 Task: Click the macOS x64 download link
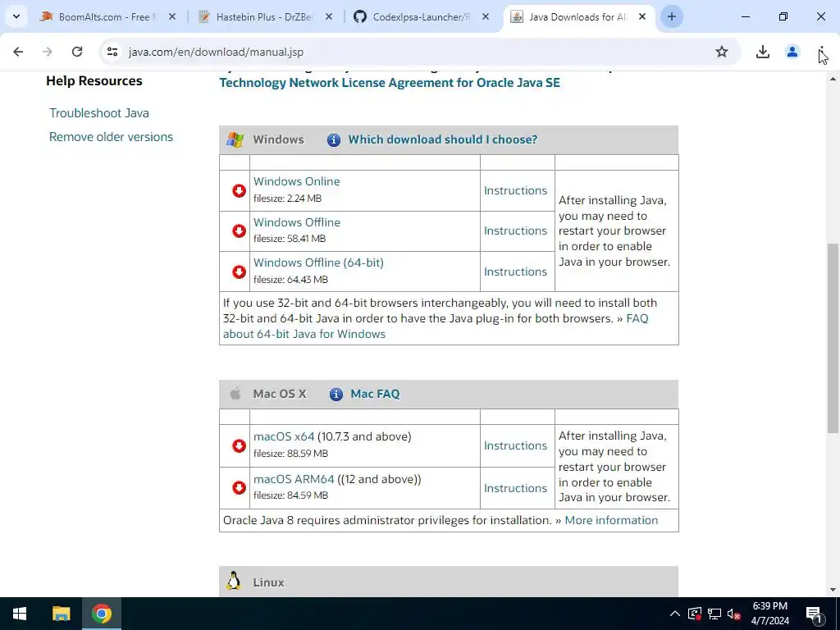pos(284,436)
